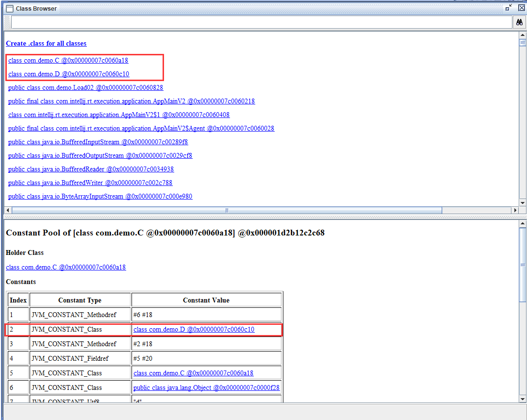Open java.io.BufferedInputStream class link
Image resolution: width=527 pixels, height=420 pixels.
pos(98,142)
